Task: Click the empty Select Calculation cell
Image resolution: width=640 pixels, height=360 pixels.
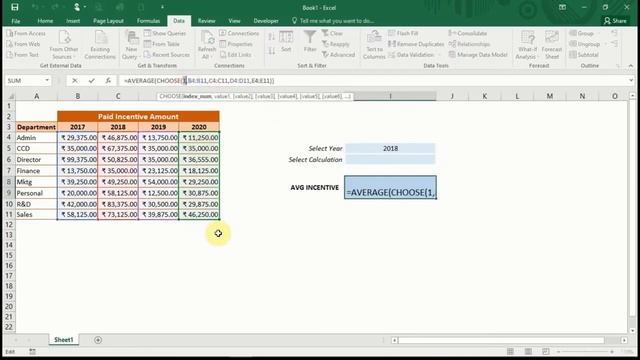Action: click(390, 160)
